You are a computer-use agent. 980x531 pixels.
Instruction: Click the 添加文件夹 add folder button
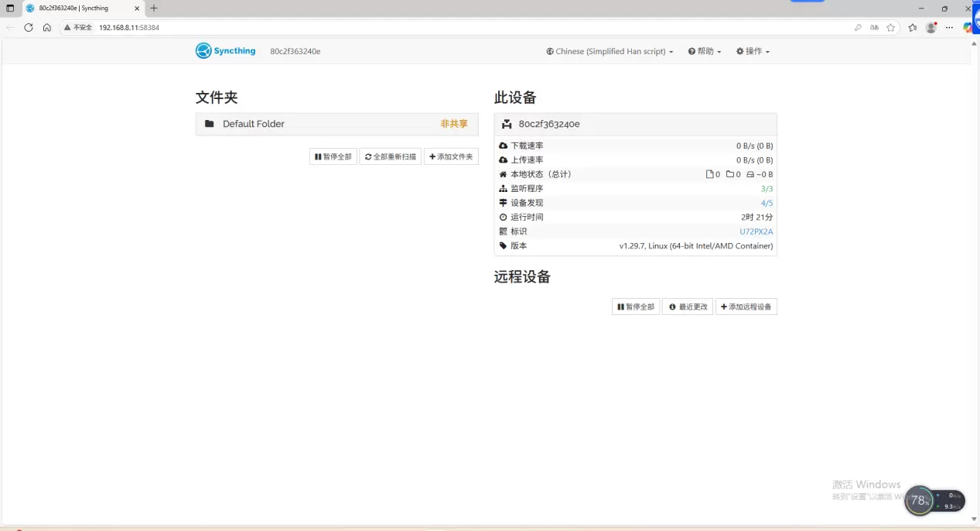pos(451,157)
